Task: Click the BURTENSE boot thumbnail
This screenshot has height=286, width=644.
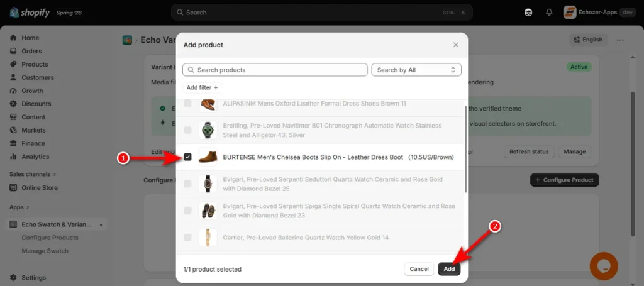Action: 208,157
